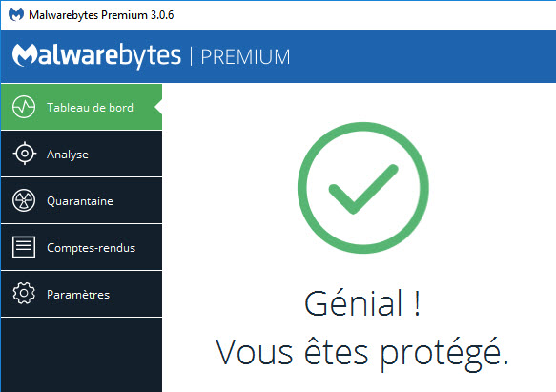This screenshot has width=556, height=392.
Task: Go to the Quarantaine text label
Action: (x=80, y=201)
